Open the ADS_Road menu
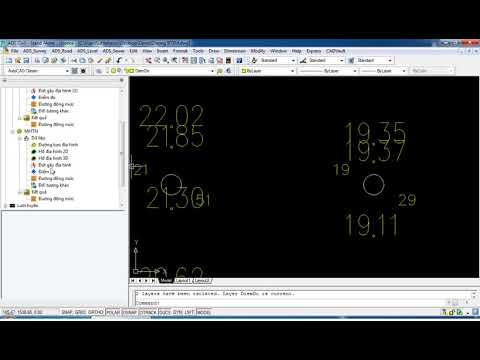The image size is (480, 360). pos(62,51)
